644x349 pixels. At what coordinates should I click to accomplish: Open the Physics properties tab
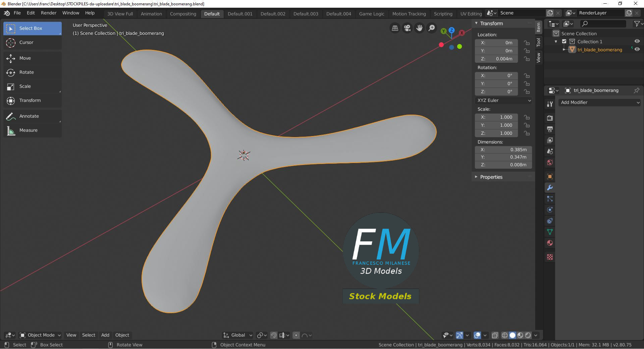[x=550, y=210]
